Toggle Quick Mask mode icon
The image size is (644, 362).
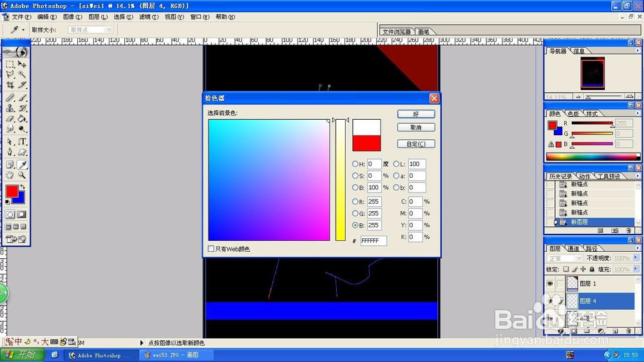point(22,214)
